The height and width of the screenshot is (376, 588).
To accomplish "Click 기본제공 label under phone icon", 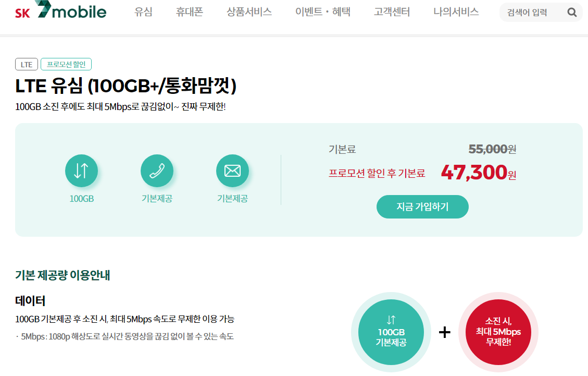I will point(157,198).
